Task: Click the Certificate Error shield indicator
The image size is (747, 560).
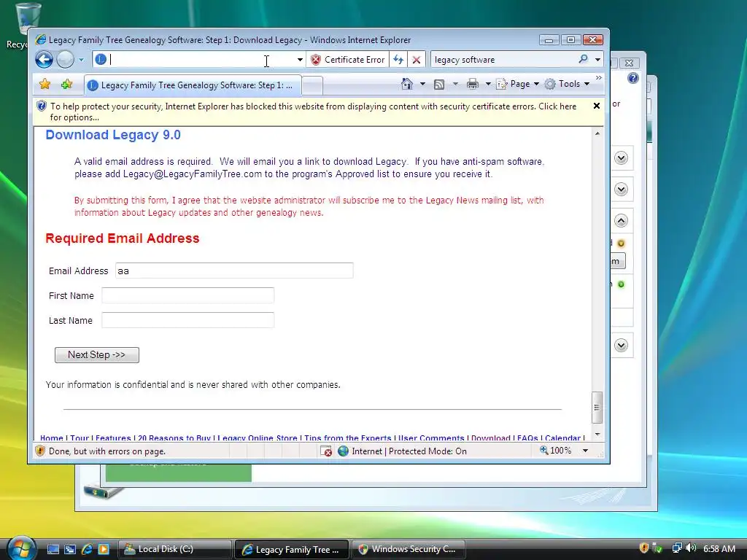Action: click(347, 60)
